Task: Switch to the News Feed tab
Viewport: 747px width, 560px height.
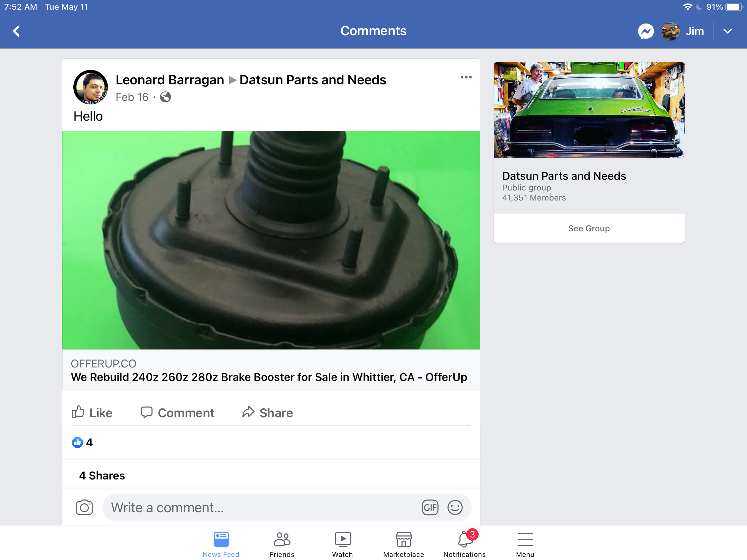Action: (221, 544)
